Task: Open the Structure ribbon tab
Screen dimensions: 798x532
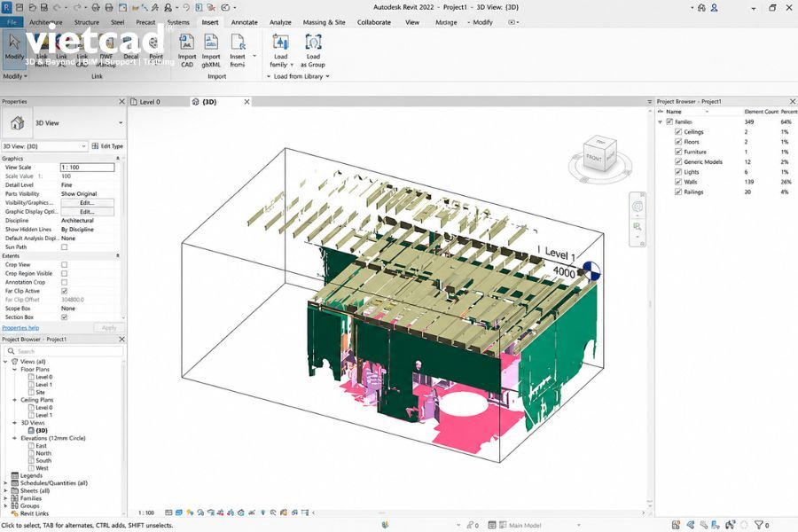Action: click(87, 22)
